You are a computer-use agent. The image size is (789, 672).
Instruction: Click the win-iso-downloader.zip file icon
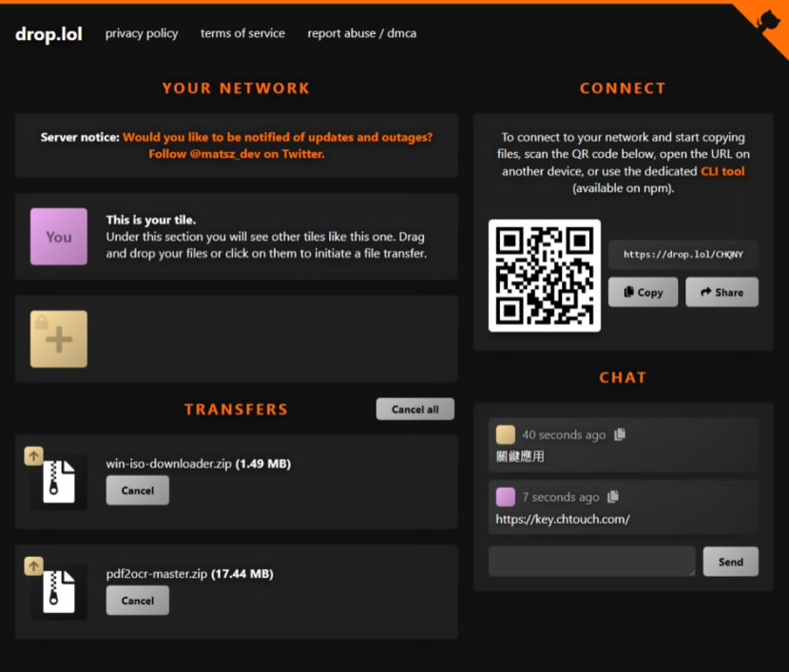(59, 481)
